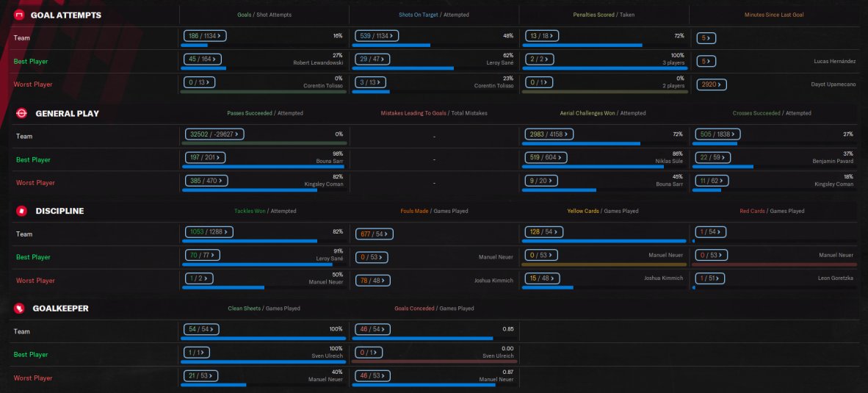Open the team 54 / 54 clean sheets chip
This screenshot has height=393, width=868.
[200, 329]
